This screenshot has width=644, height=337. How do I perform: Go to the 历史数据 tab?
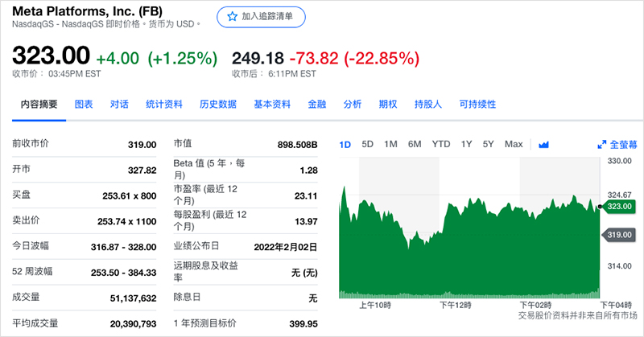[217, 105]
